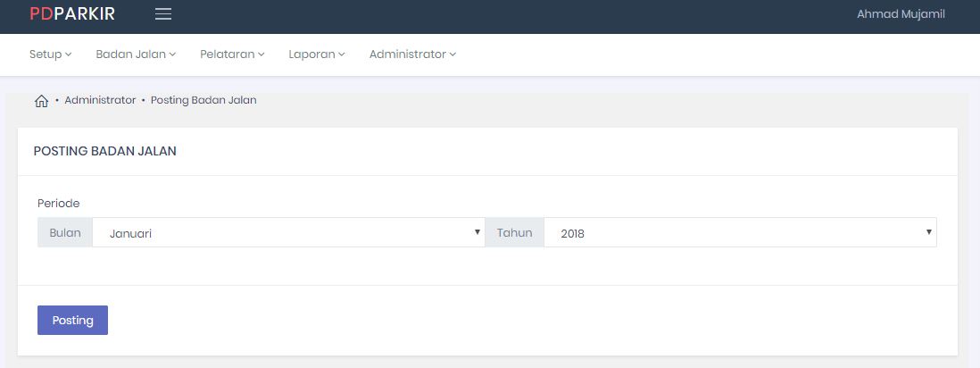Click the Bulan label addon
980x368 pixels.
click(65, 233)
